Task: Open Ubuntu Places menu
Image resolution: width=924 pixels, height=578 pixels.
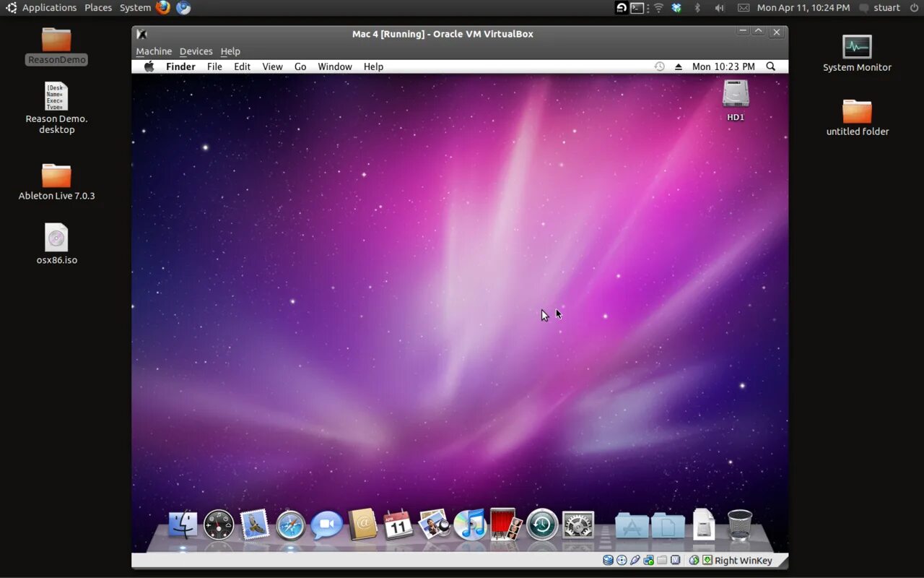Action: [x=98, y=7]
